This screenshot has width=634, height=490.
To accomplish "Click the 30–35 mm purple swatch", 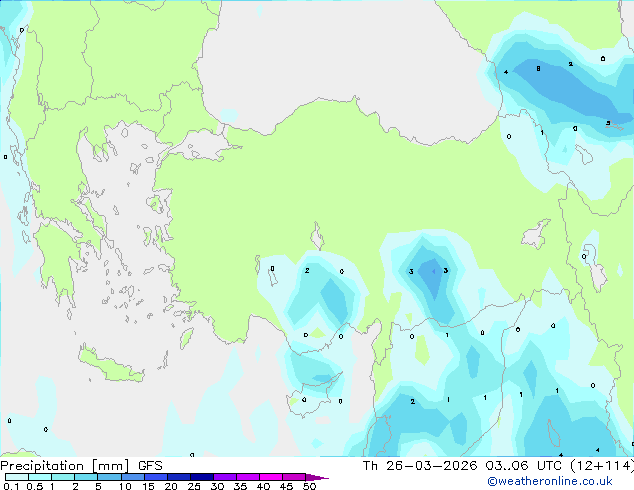I will pos(224,477).
